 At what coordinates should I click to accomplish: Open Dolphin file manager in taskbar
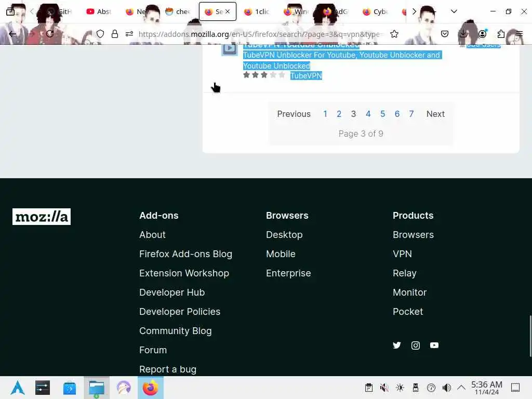(x=96, y=388)
